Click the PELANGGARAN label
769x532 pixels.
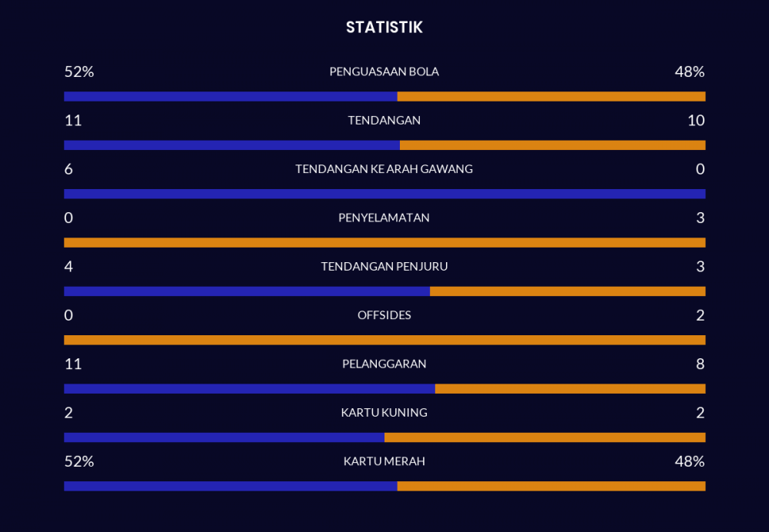pos(384,364)
